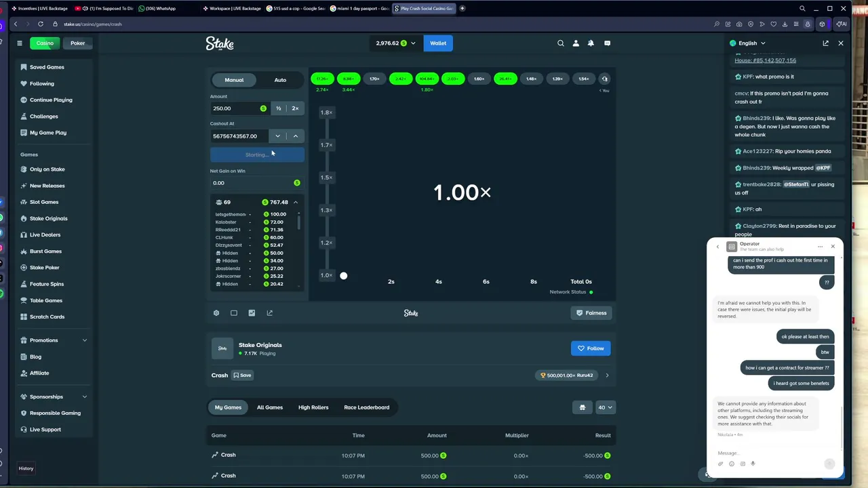
Task: Open emoji picker in support chat
Action: 732,464
